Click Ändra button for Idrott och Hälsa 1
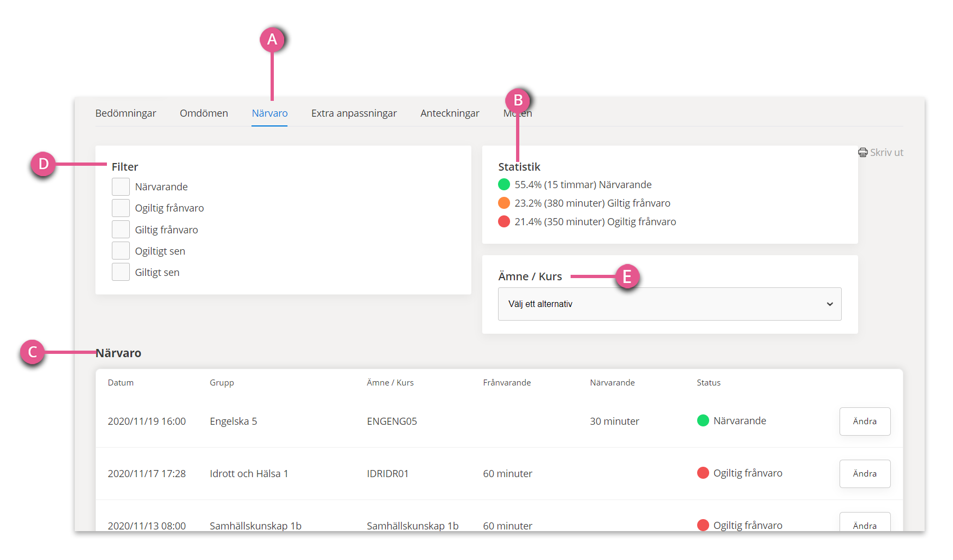 click(x=865, y=474)
